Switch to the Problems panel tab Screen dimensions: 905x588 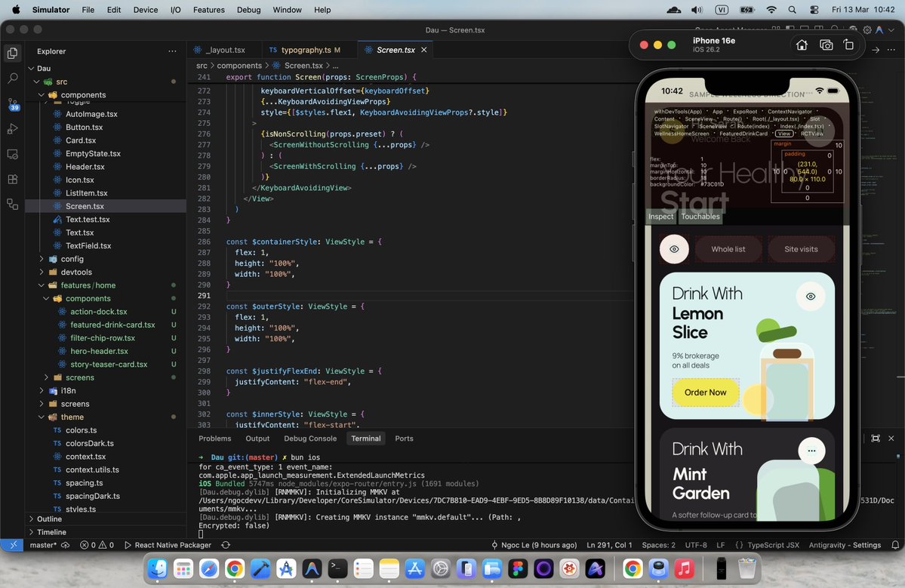[214, 439]
